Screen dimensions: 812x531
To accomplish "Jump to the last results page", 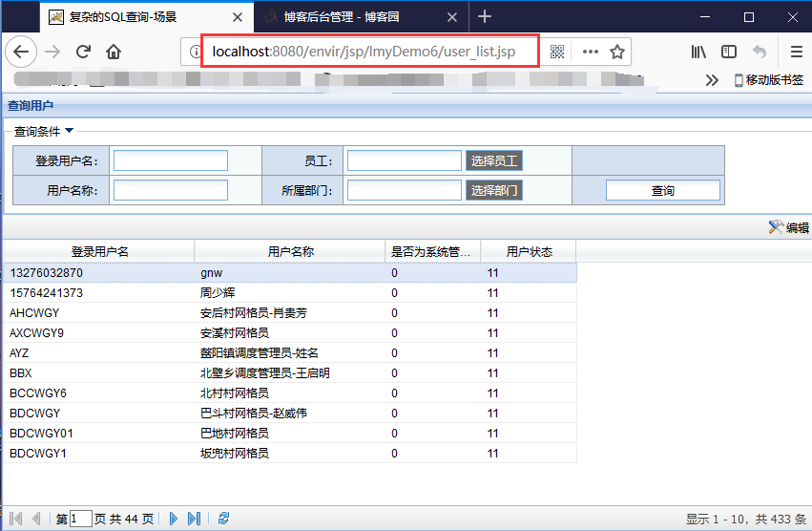I will (195, 519).
